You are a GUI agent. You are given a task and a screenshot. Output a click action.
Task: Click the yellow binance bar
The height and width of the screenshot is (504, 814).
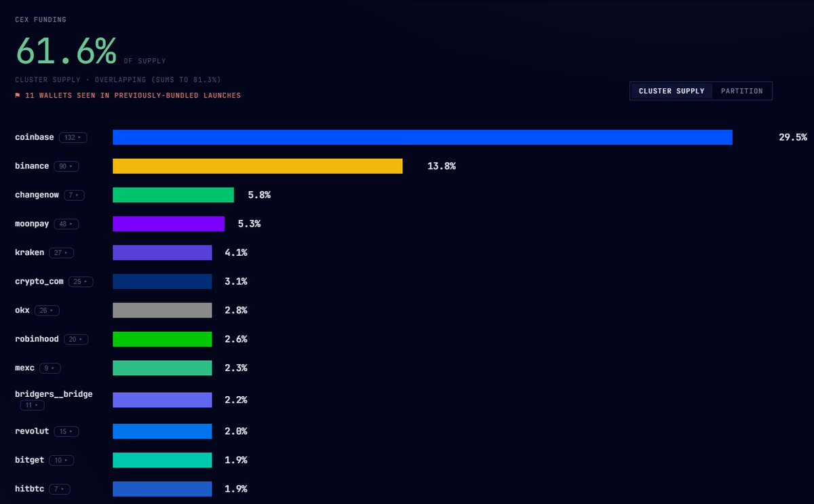[x=258, y=166]
